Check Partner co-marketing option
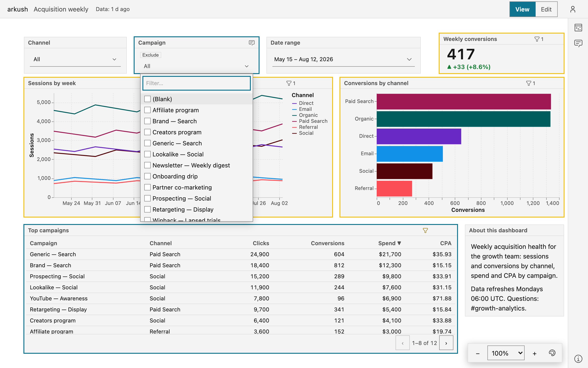588x368 pixels. (x=147, y=187)
